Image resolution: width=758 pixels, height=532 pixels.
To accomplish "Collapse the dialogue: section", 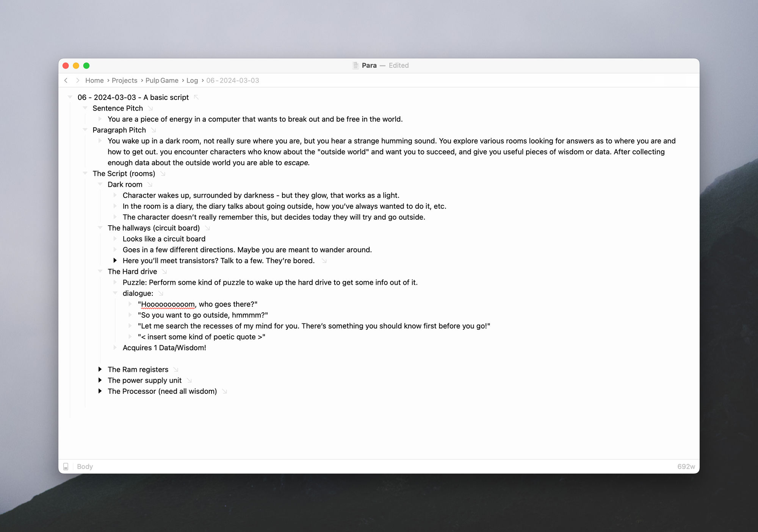I will (x=115, y=293).
